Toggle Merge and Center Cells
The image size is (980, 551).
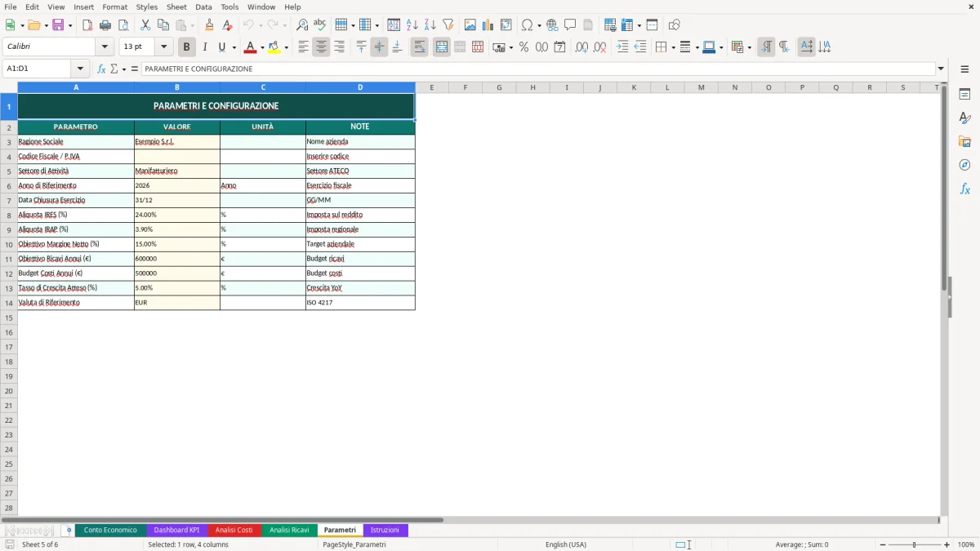pos(442,47)
